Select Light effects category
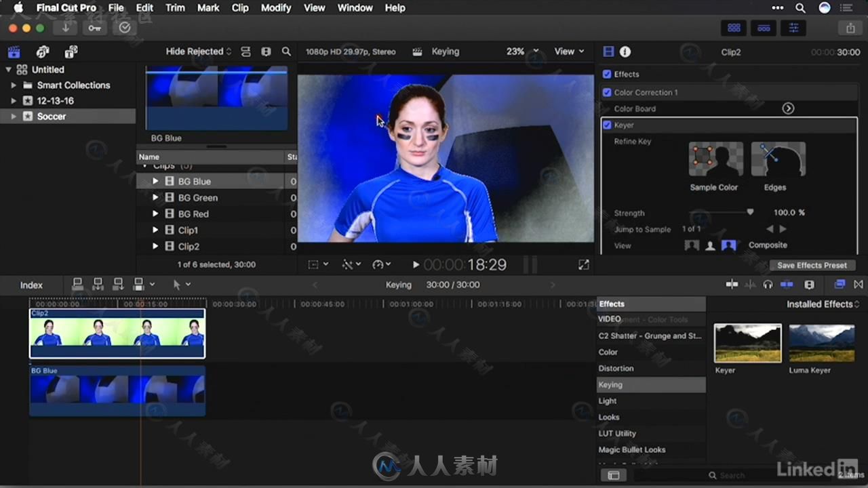The height and width of the screenshot is (488, 868). click(651, 401)
